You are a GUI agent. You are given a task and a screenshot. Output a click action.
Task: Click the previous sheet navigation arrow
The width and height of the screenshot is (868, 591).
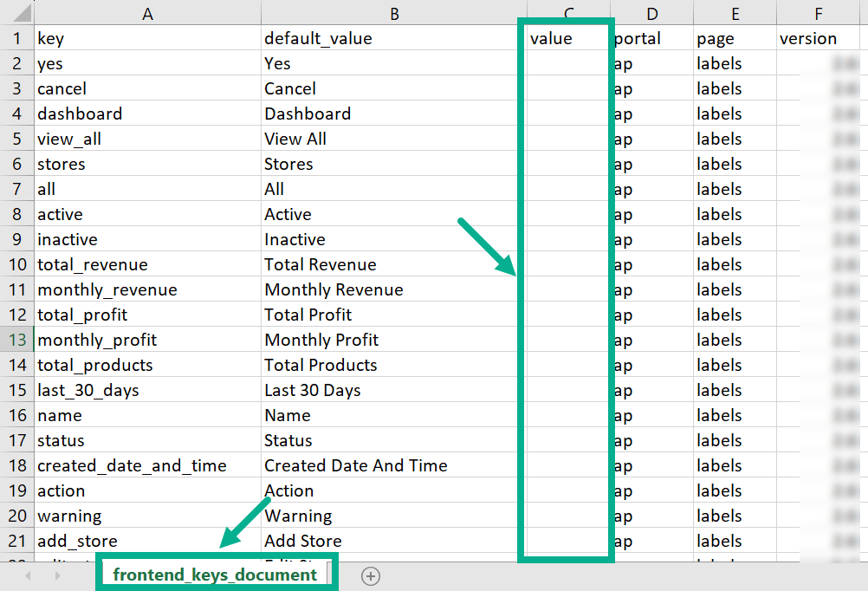pyautogui.click(x=28, y=576)
